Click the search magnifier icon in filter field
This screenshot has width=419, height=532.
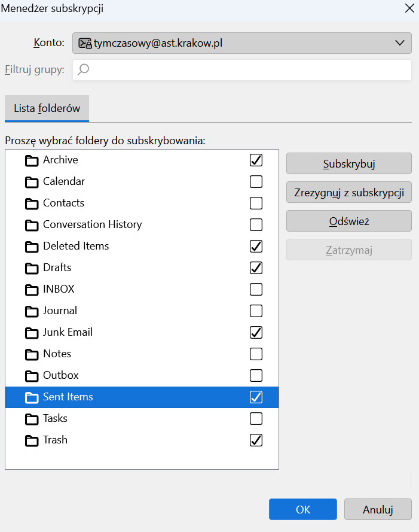83,69
